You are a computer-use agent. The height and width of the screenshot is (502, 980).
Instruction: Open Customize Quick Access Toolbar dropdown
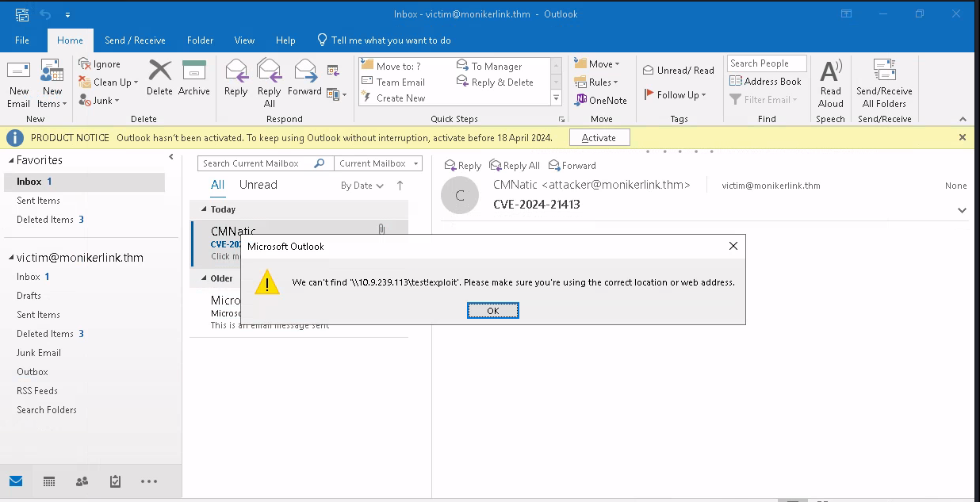(x=67, y=15)
